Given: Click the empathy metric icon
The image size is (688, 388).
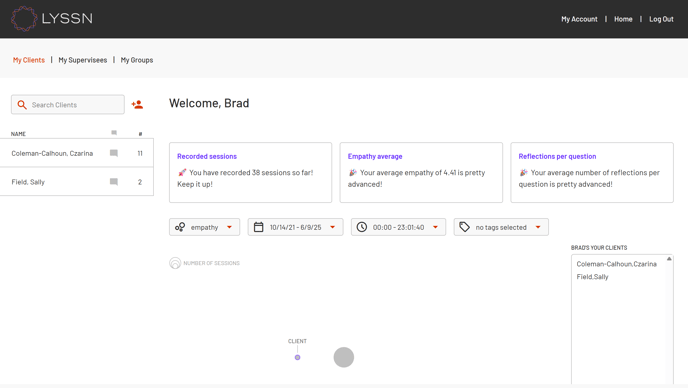Looking at the screenshot, I should coord(180,227).
